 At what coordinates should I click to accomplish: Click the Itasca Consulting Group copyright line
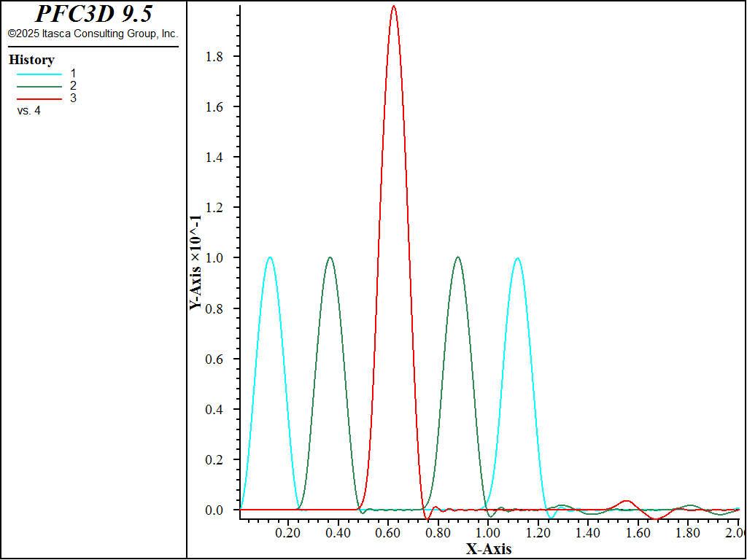[x=93, y=34]
